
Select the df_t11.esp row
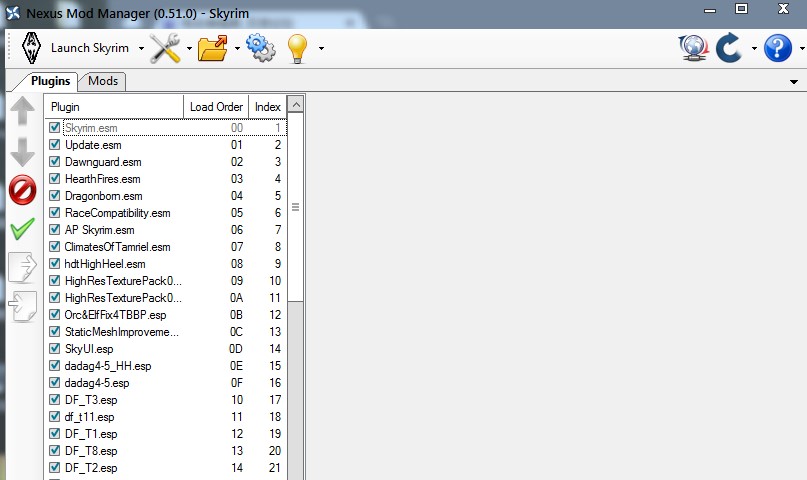click(166, 417)
